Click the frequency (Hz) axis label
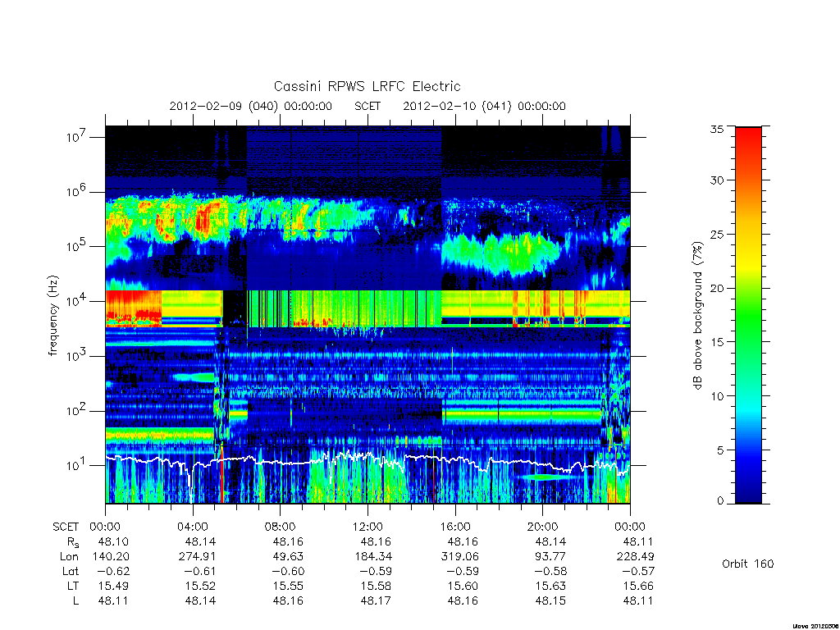 coord(52,316)
